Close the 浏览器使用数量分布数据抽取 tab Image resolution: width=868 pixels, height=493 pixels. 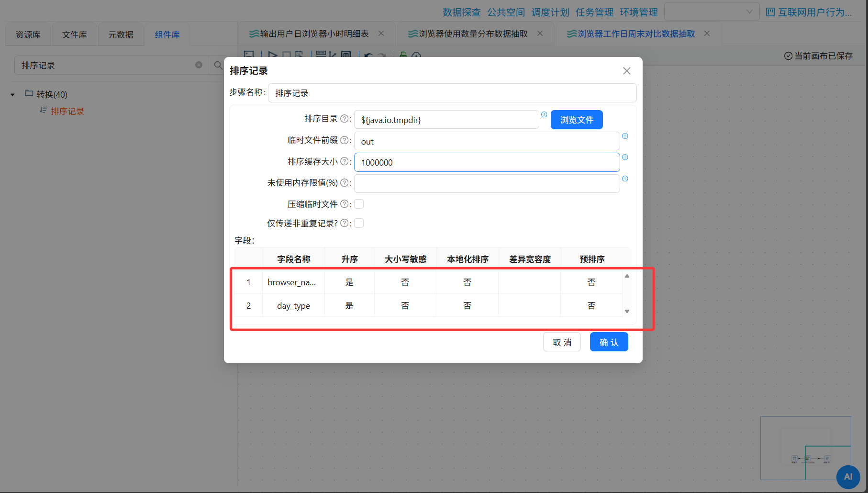(x=540, y=34)
